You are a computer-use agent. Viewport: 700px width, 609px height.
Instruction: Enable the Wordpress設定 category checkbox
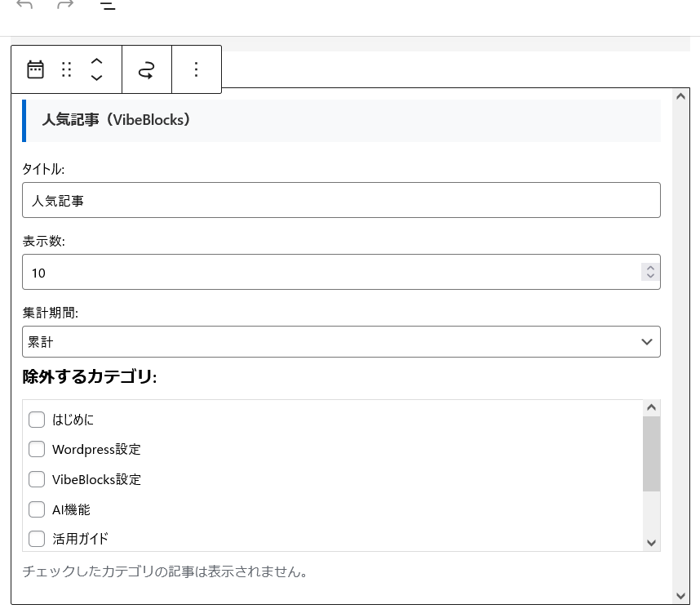37,449
